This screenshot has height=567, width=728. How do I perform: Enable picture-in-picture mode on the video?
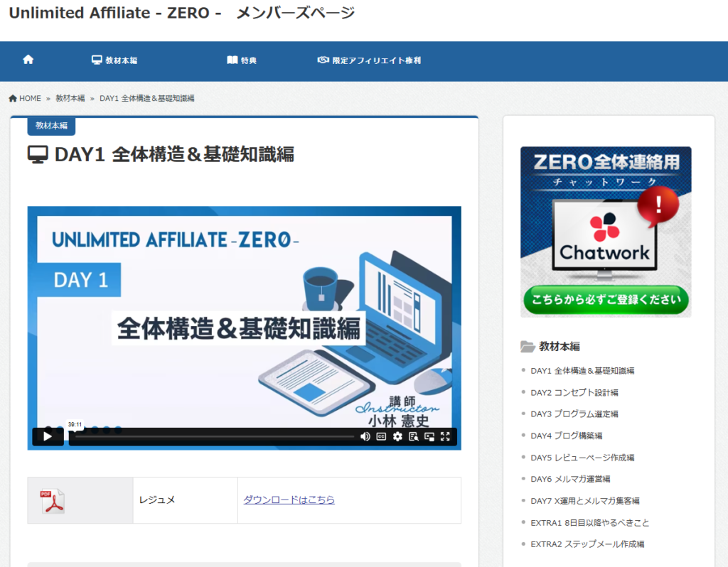click(429, 436)
